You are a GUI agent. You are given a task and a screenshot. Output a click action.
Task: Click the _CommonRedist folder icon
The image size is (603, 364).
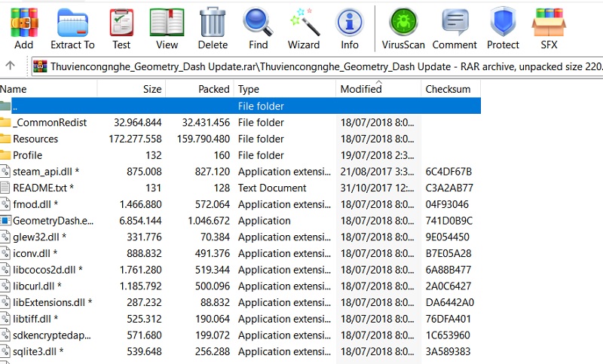(x=5, y=122)
